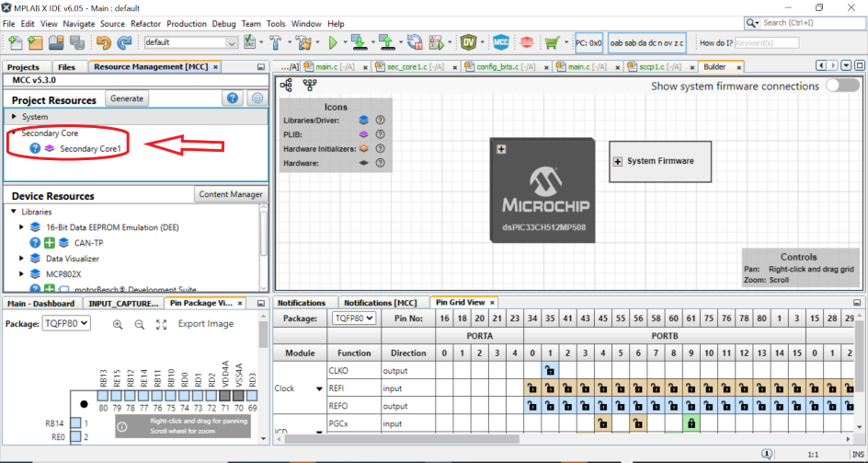Toggle REFI lock under pin 80
Viewport: 868px width, 463px height.
pos(761,388)
